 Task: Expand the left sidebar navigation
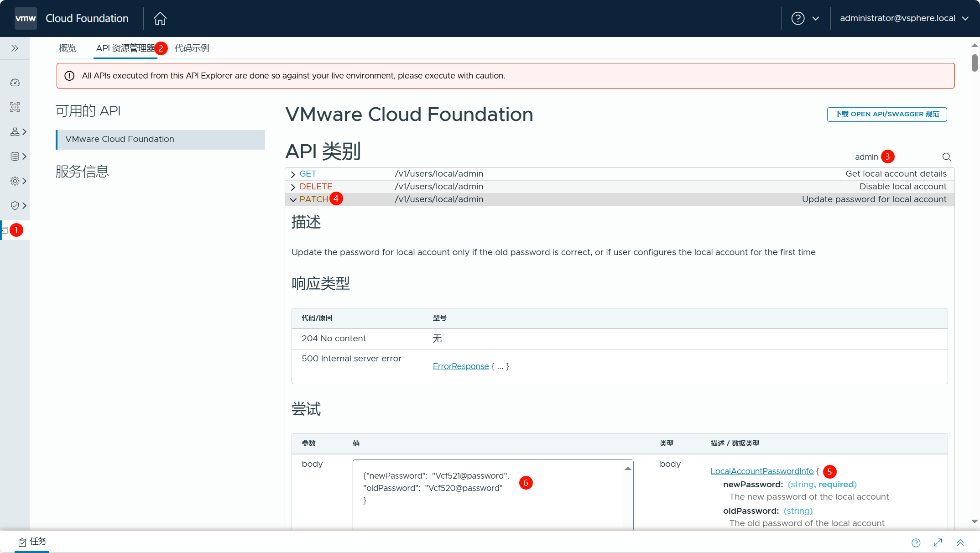[x=15, y=48]
